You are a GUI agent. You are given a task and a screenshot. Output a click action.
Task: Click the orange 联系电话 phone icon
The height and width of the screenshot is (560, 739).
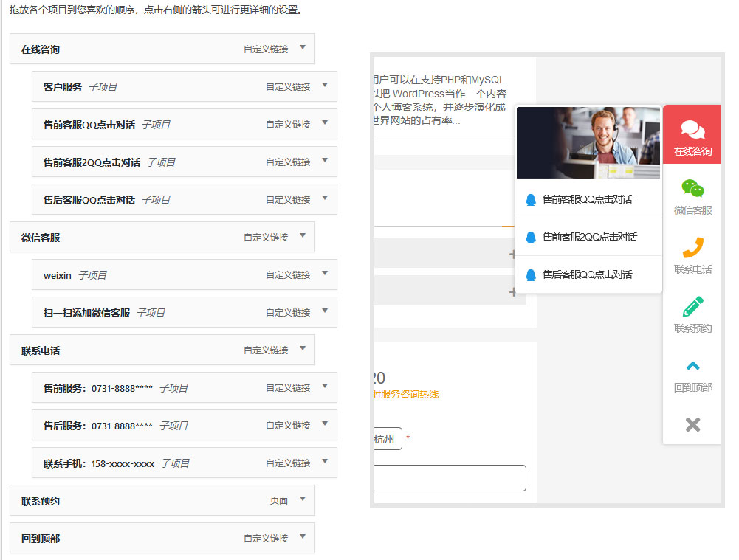(692, 248)
